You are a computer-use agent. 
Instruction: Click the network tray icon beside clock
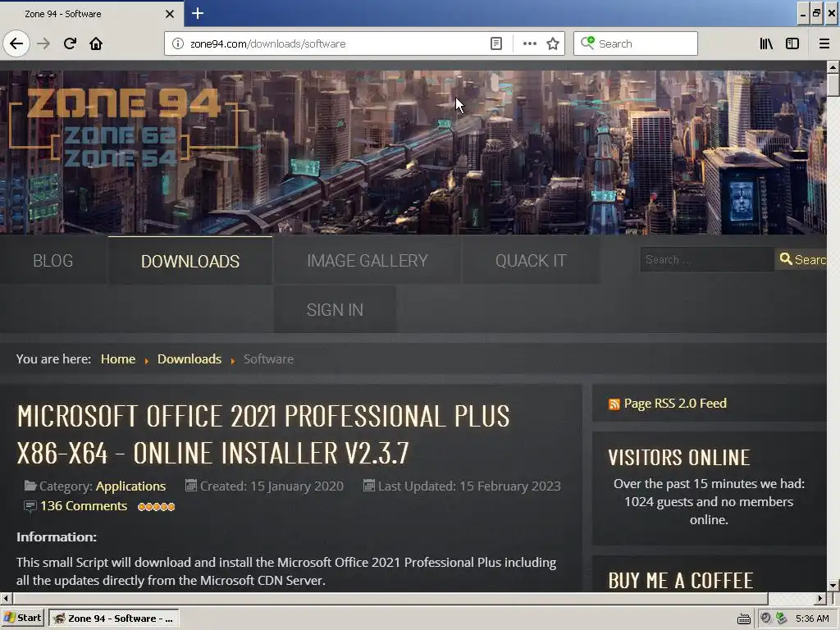pyautogui.click(x=781, y=619)
